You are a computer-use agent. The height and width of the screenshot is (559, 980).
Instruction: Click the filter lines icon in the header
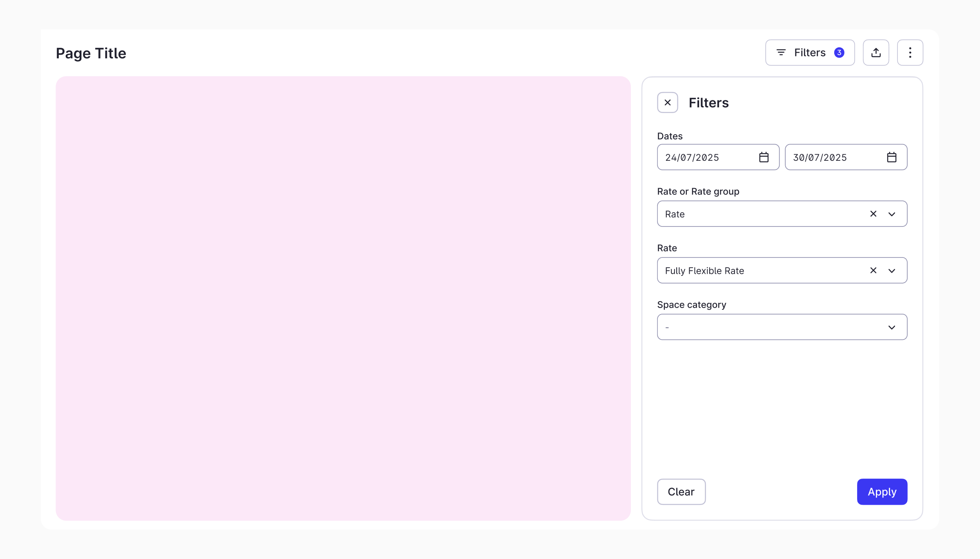(x=781, y=53)
